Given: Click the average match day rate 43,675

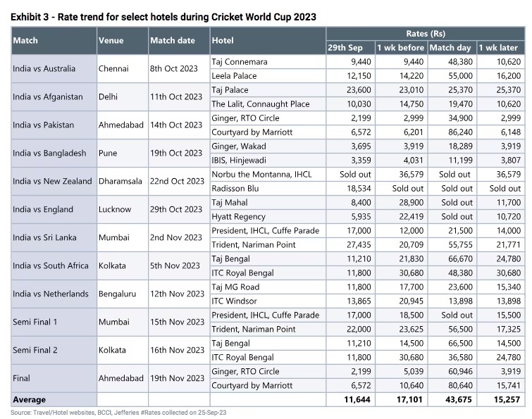Looking at the screenshot, I should (452, 400).
